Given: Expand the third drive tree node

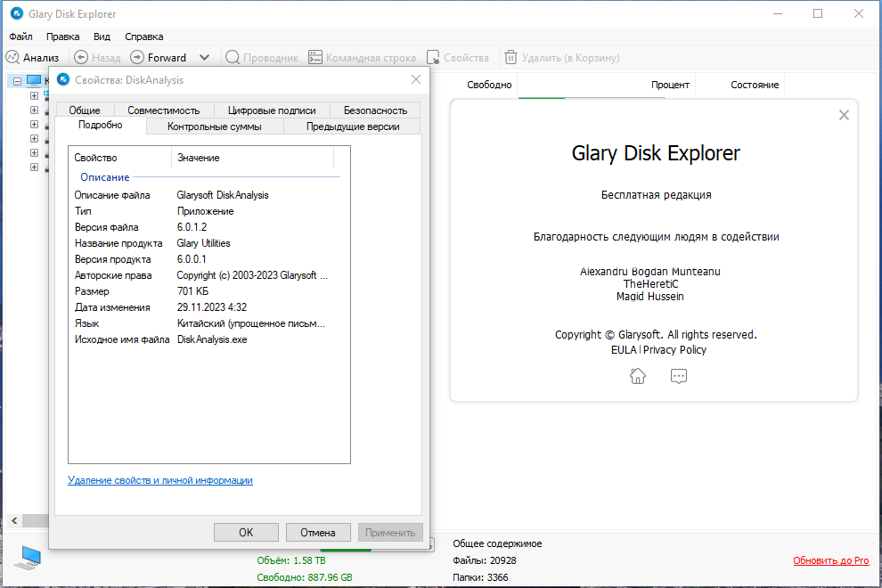Looking at the screenshot, I should point(35,125).
